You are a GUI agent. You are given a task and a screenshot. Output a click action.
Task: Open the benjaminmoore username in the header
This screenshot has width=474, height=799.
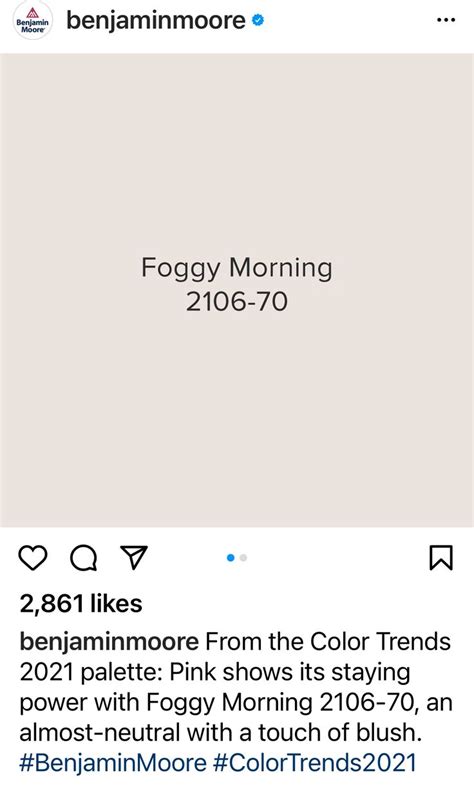(156, 21)
